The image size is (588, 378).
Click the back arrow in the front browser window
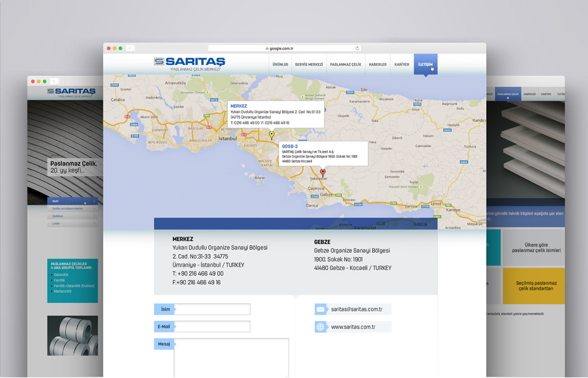pos(129,48)
